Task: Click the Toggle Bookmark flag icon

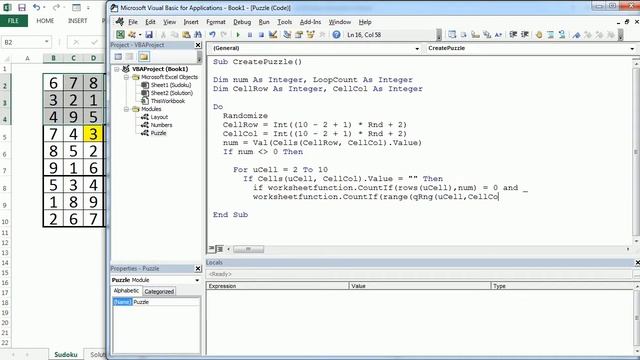Action: (x=576, y=35)
